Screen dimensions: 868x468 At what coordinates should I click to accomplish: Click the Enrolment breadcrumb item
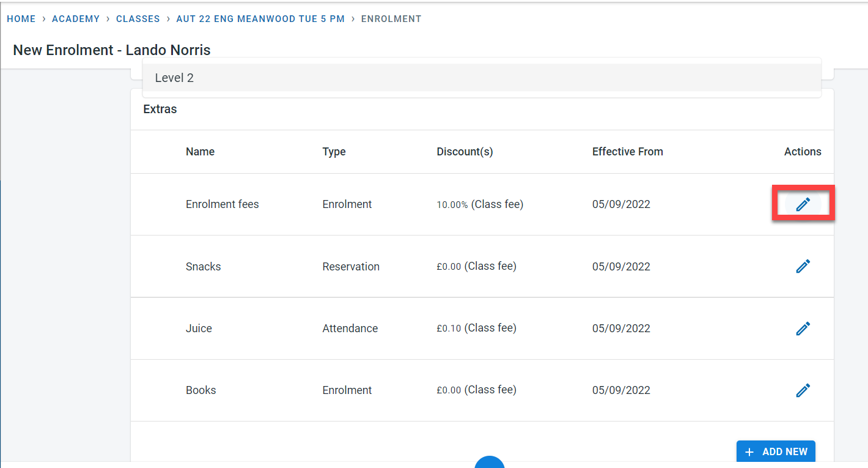(391, 19)
